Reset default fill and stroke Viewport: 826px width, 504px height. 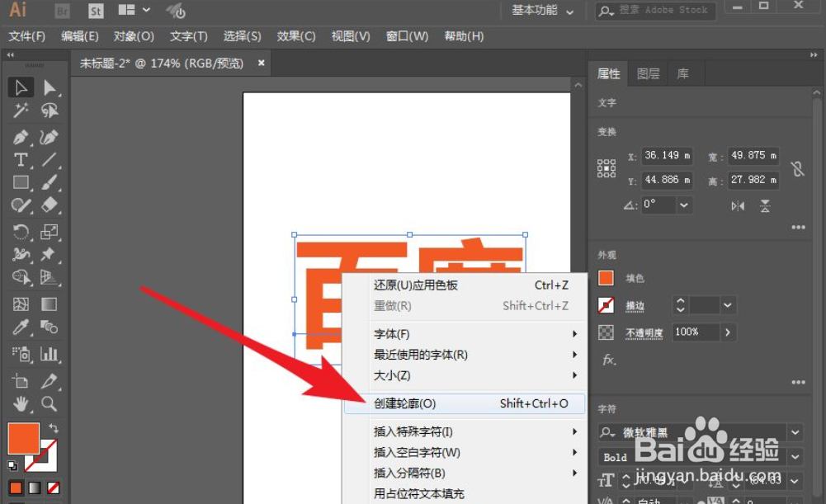(12, 465)
